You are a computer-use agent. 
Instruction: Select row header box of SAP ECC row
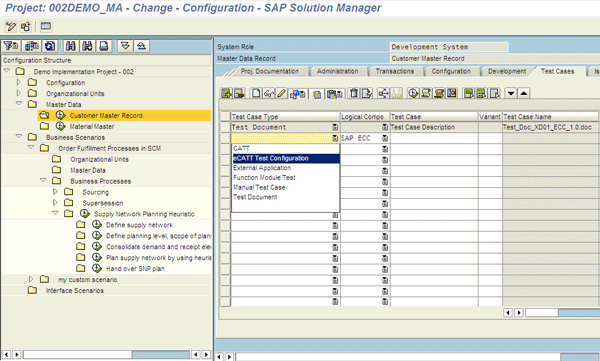[x=225, y=138]
